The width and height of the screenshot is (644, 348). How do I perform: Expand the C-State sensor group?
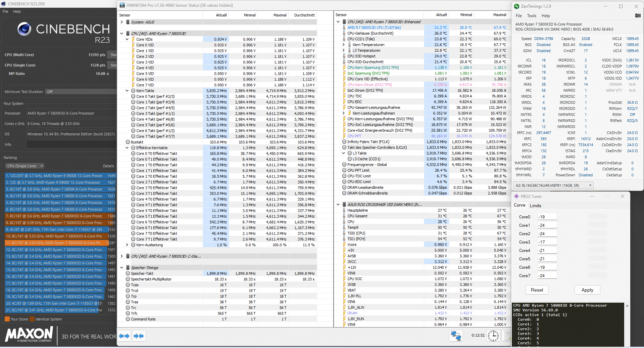(121, 256)
